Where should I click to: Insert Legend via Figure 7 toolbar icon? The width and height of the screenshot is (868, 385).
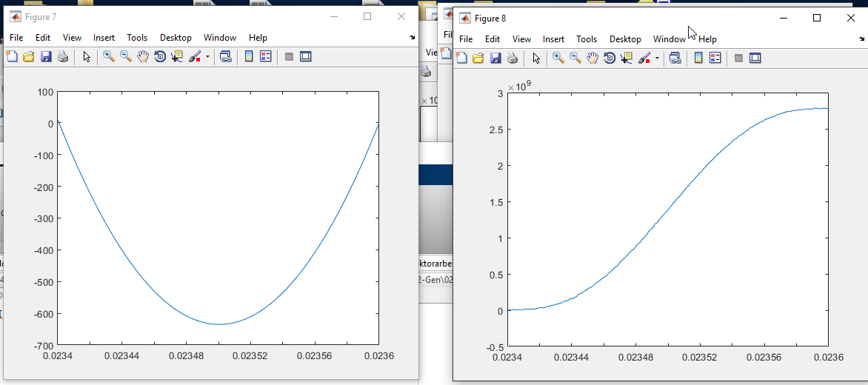(x=265, y=56)
